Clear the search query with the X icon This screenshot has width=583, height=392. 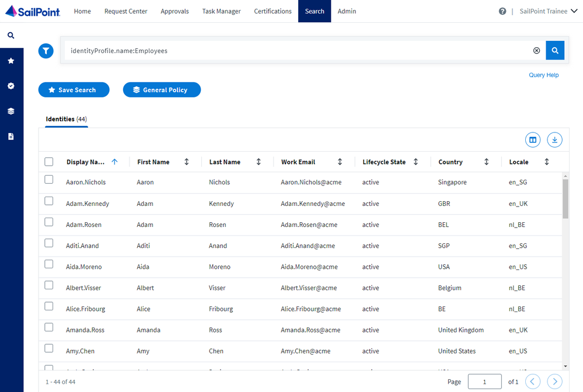click(536, 51)
